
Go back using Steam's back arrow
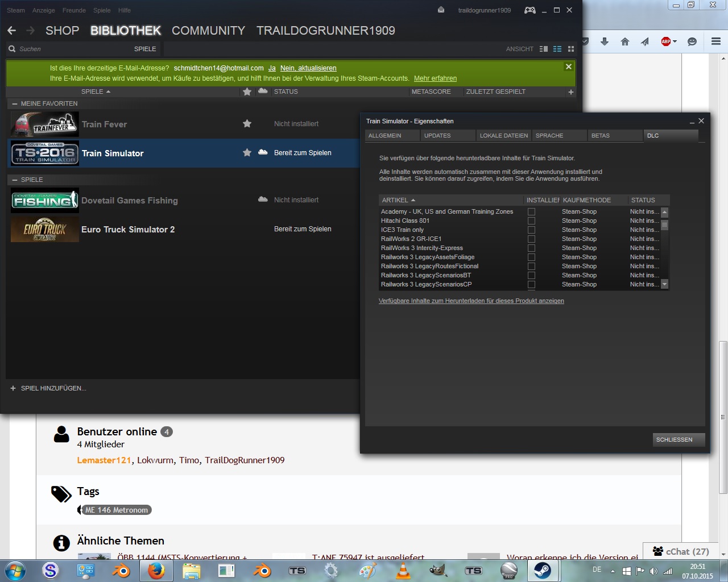coord(12,31)
